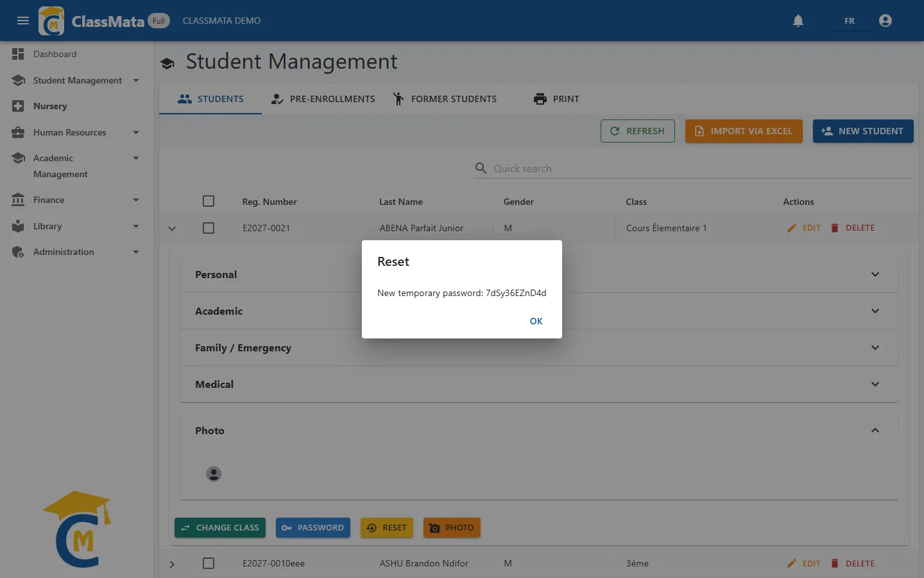Click the Import via Excel button
Screen dimensions: 924x578
[x=744, y=131]
